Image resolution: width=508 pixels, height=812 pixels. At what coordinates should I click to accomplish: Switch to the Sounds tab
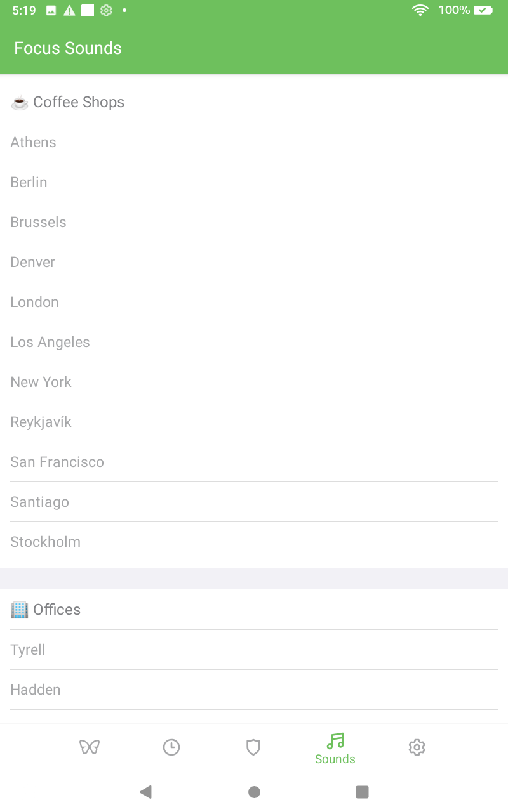[x=335, y=749]
